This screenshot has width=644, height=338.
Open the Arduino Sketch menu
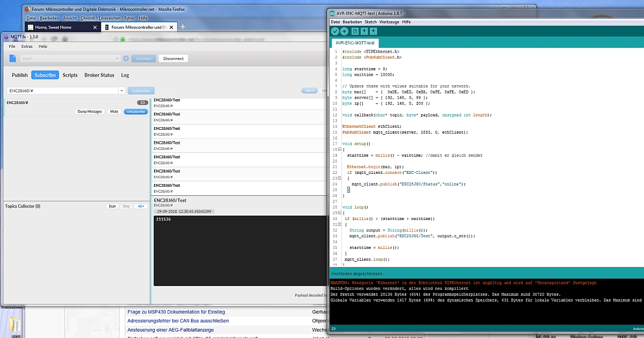(370, 22)
